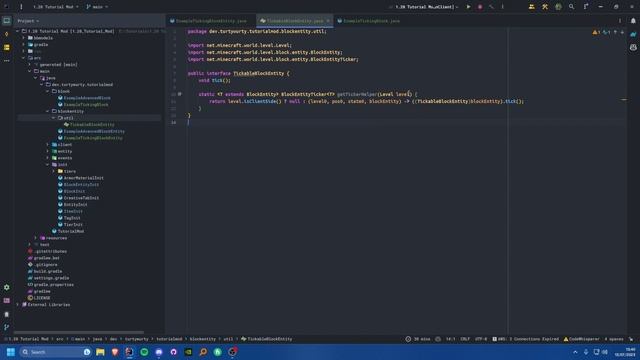640x360 pixels.
Task: Open the Project tool window icon
Action: (x=7, y=20)
